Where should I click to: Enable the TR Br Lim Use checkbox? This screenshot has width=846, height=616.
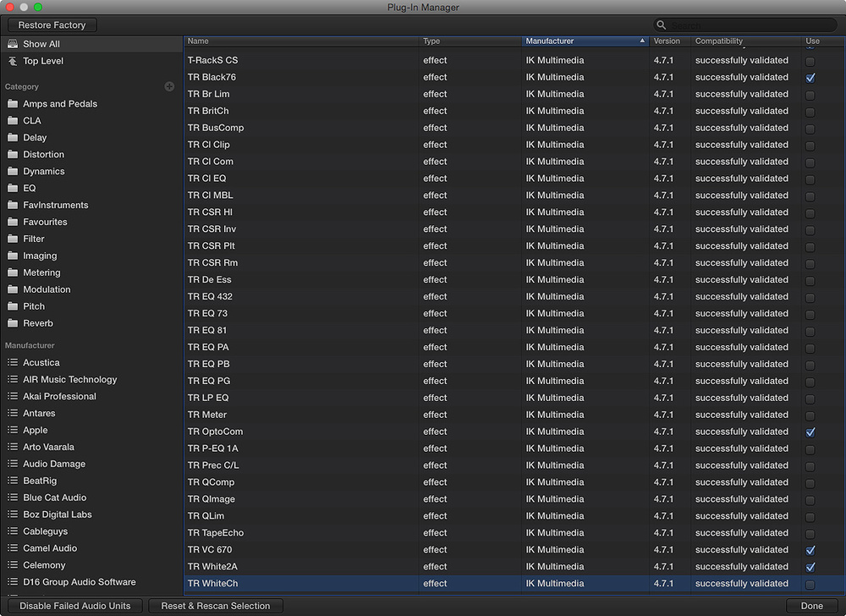pyautogui.click(x=810, y=95)
